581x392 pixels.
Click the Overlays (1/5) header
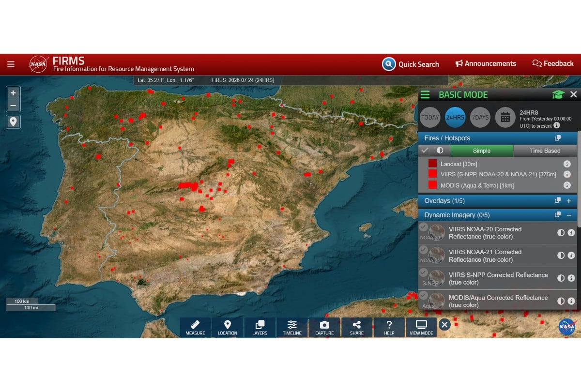[498, 200]
